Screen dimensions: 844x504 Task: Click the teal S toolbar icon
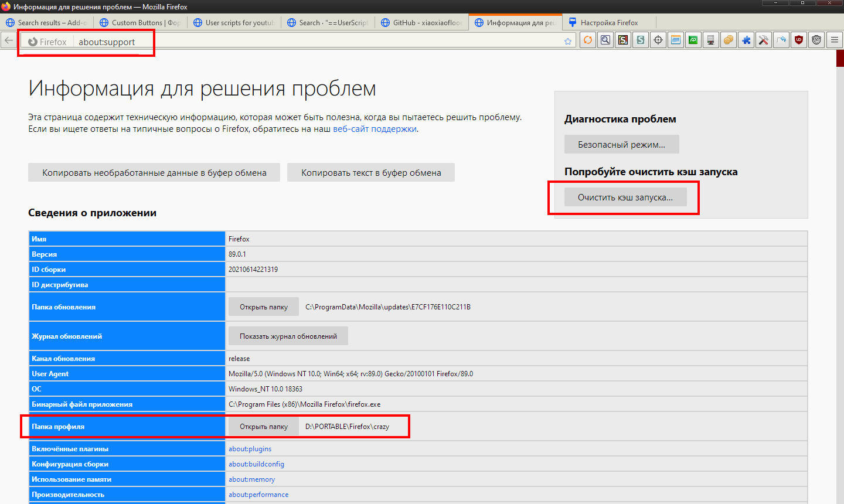pos(641,40)
